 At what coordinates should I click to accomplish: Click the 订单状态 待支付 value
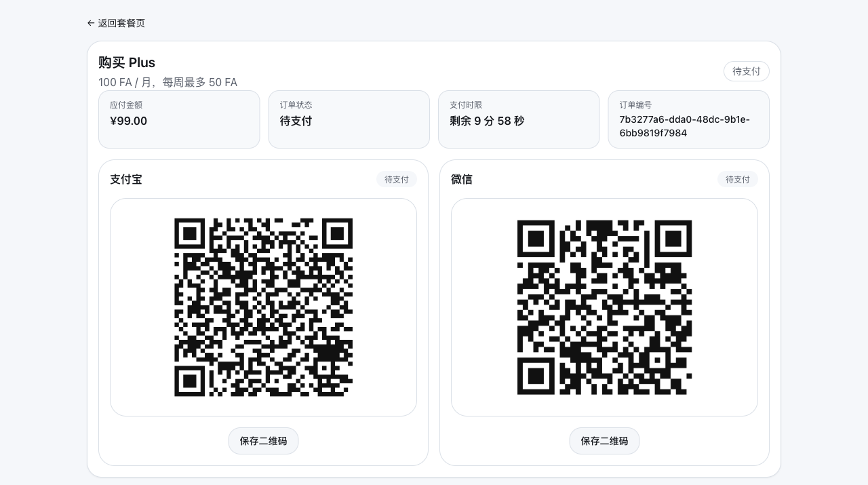pos(296,121)
